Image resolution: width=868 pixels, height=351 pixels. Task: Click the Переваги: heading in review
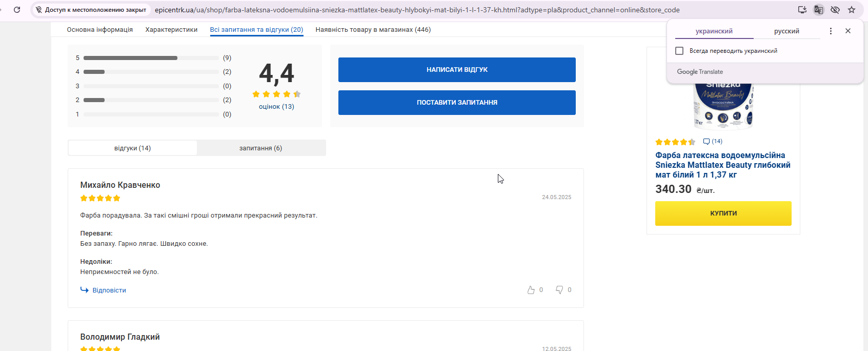96,233
